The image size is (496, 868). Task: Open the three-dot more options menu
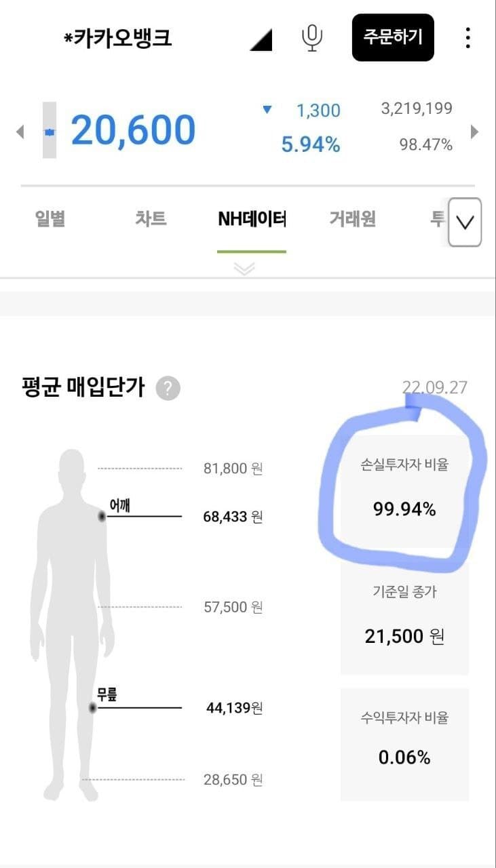[x=468, y=38]
